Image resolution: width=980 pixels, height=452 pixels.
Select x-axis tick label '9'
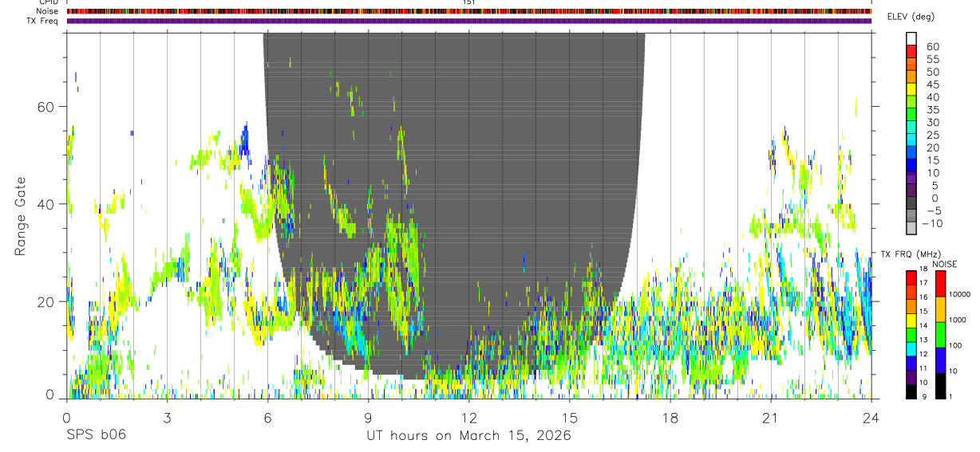tap(368, 419)
